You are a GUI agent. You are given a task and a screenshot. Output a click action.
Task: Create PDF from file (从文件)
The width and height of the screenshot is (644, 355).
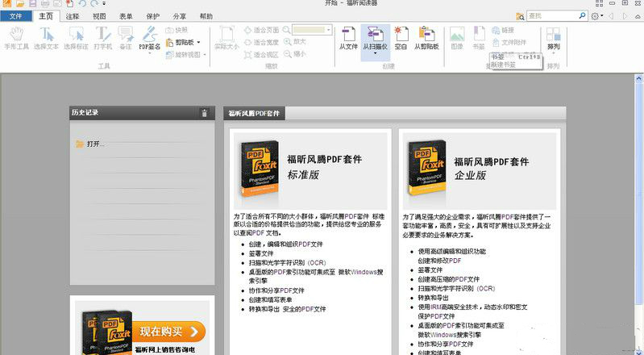[x=348, y=38]
